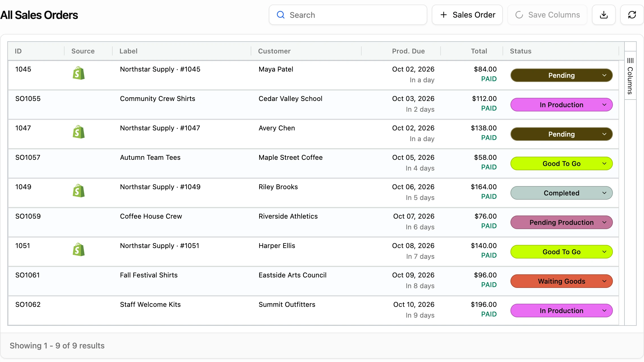The image size is (644, 362).
Task: Focus the Search input field
Action: [x=348, y=15]
